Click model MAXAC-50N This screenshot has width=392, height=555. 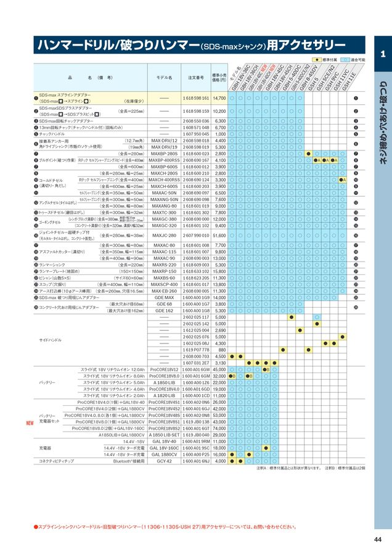click(164, 193)
